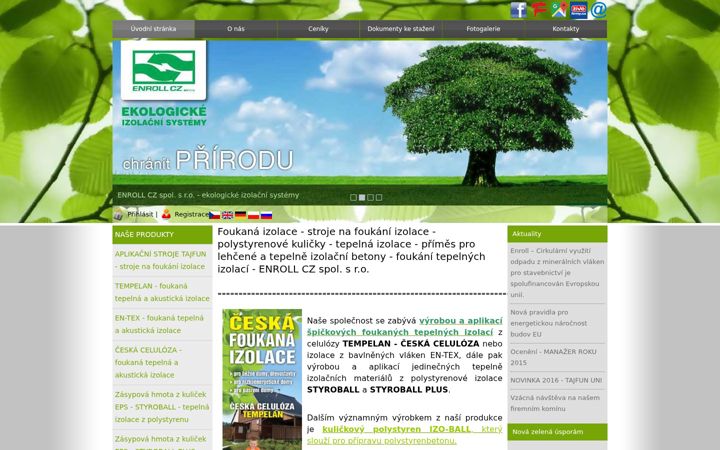720x450 pixels.
Task: Select the fourth banner slide dot
Action: tap(379, 197)
